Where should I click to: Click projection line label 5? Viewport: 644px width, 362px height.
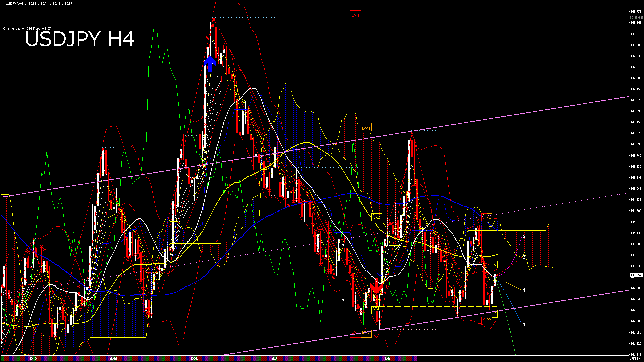tap(524, 236)
